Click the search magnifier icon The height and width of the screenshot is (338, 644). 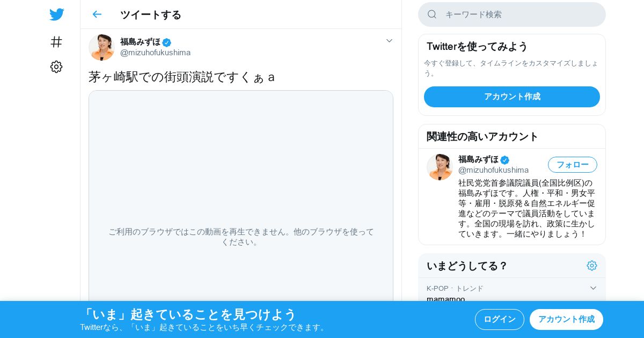point(432,14)
